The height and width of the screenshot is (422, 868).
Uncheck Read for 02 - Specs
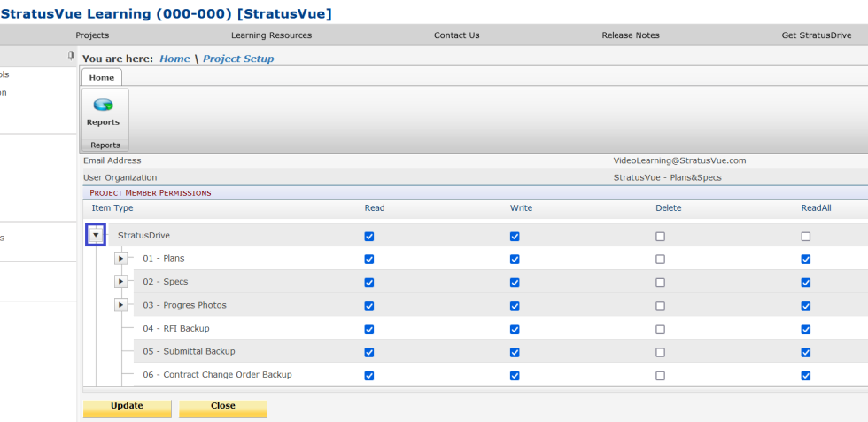pos(369,283)
